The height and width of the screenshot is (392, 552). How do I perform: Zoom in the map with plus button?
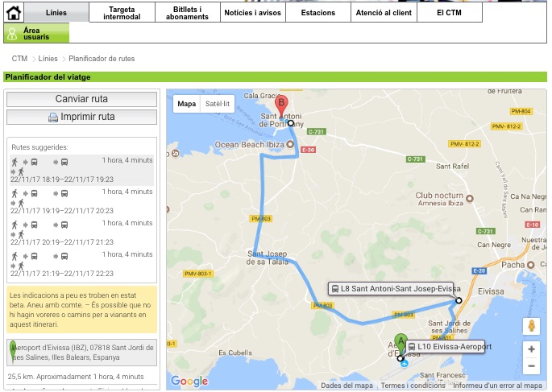[x=532, y=349]
